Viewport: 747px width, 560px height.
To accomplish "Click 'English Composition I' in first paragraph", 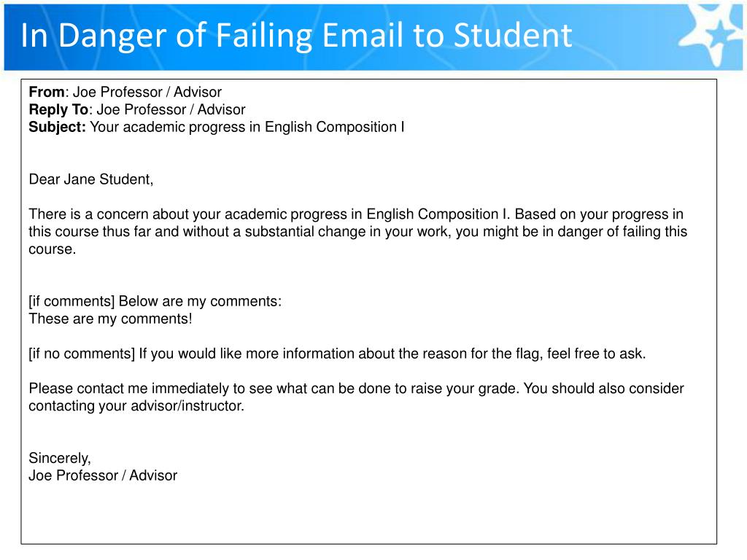I will [x=438, y=214].
